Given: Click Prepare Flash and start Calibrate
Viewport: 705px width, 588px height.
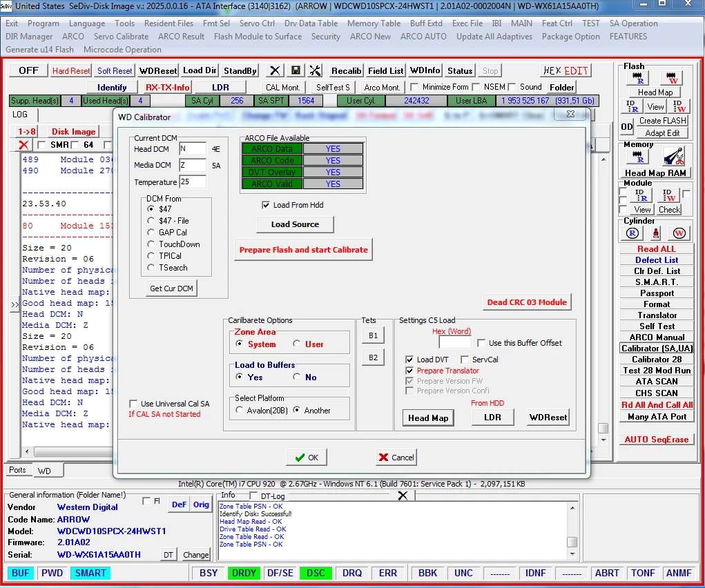Looking at the screenshot, I should (x=304, y=250).
